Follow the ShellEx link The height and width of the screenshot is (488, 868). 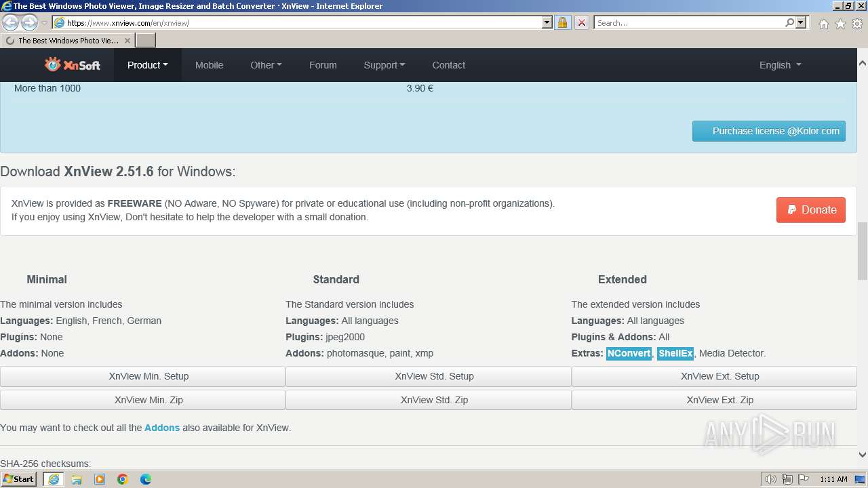675,353
